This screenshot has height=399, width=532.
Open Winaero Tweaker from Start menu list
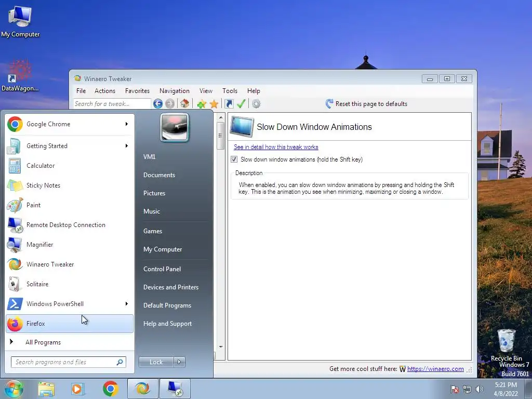[70, 264]
